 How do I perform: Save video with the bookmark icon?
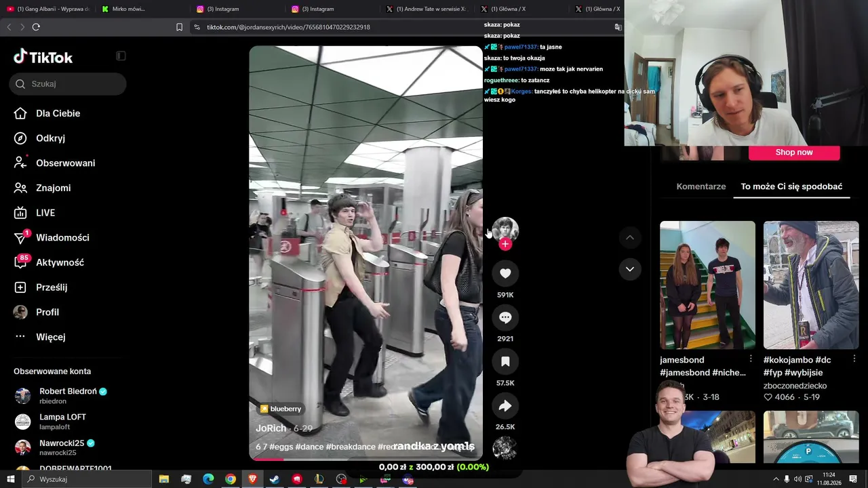(505, 361)
